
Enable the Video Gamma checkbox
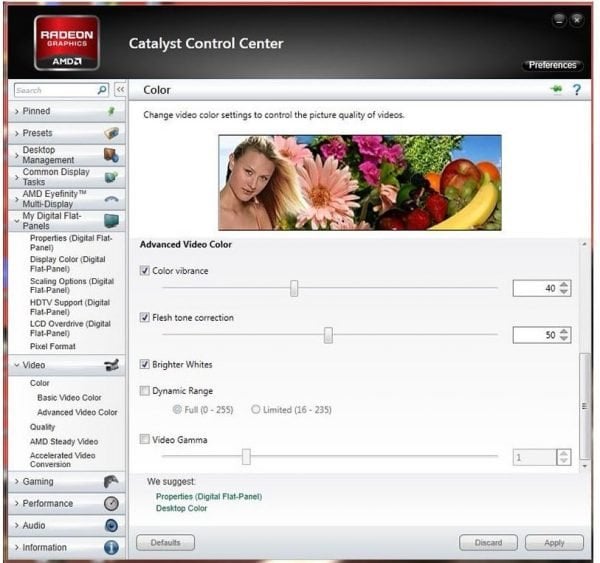pos(145,439)
